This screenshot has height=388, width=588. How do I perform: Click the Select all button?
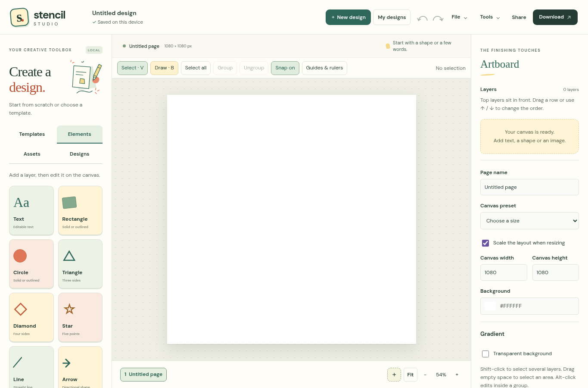[196, 68]
